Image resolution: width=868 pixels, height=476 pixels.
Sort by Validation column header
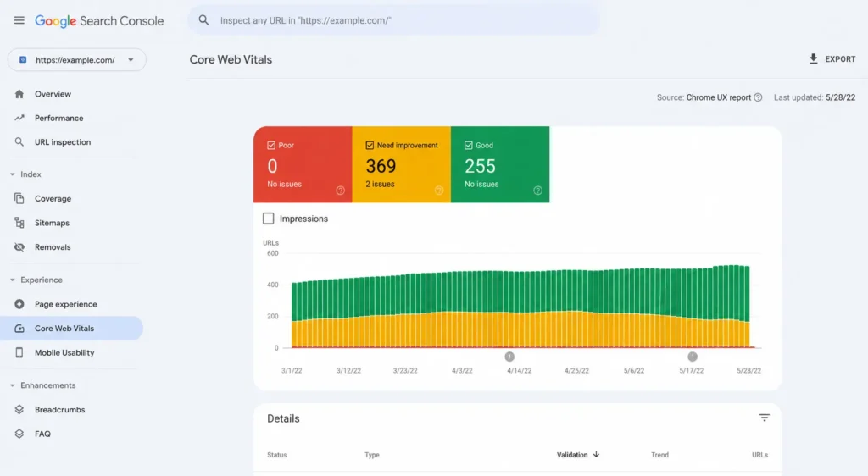click(x=578, y=455)
